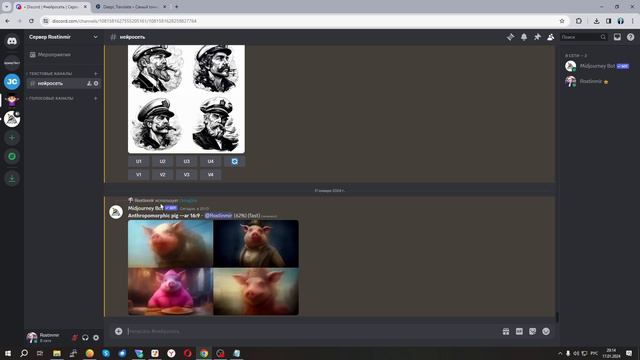Toggle microphone mute in user panel
This screenshot has width=640, height=360.
coord(75,338)
